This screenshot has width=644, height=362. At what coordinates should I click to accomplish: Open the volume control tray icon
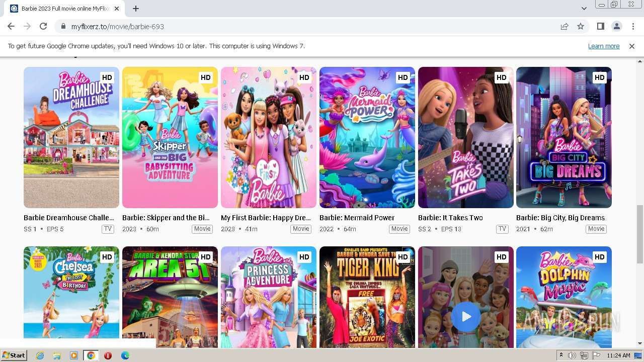[x=572, y=355]
